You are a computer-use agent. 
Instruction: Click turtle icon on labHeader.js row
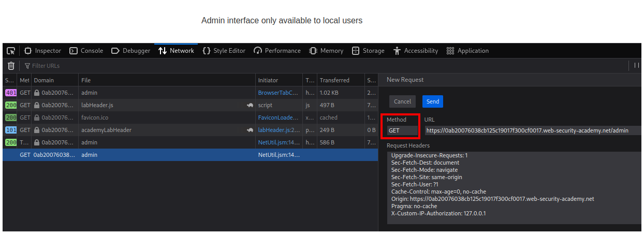[250, 105]
